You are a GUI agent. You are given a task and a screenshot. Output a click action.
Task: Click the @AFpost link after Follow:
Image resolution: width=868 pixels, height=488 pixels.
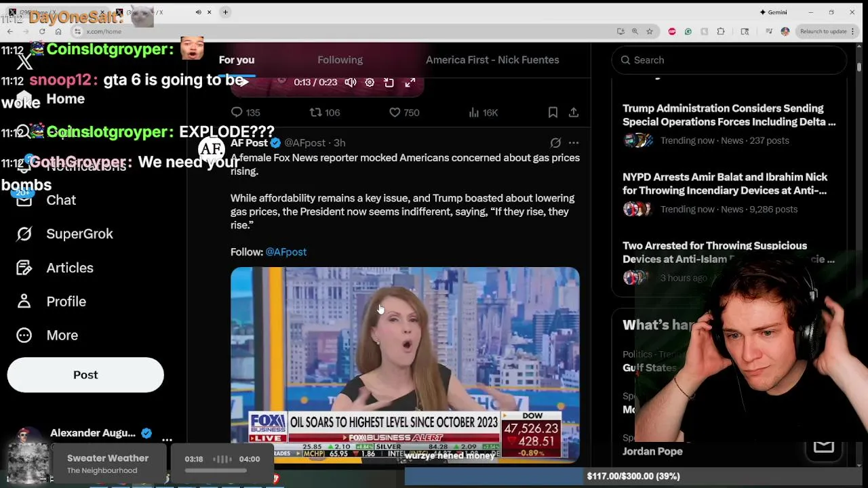286,252
